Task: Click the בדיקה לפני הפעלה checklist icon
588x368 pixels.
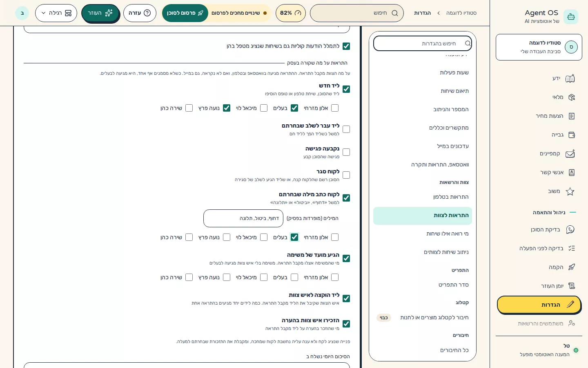Action: (x=572, y=249)
